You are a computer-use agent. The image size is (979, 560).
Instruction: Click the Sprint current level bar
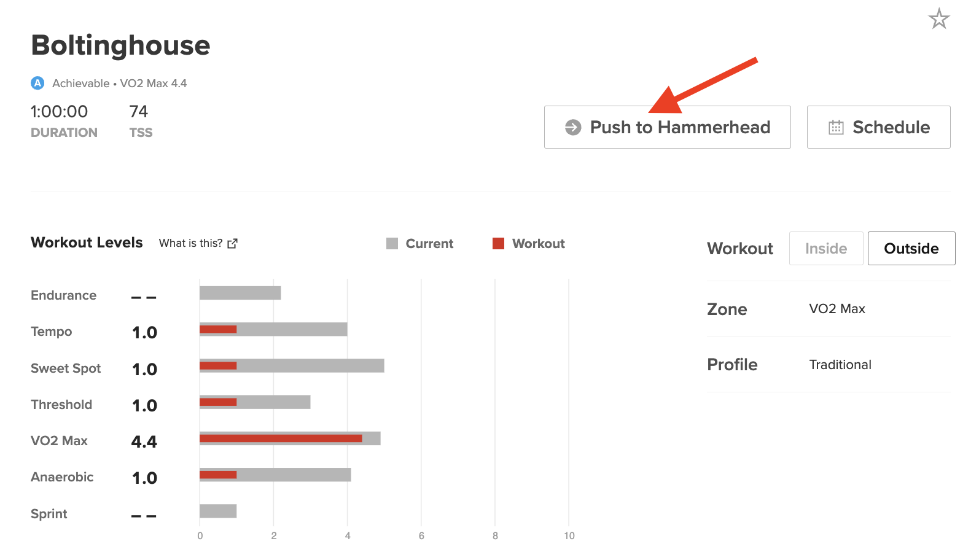(x=218, y=511)
